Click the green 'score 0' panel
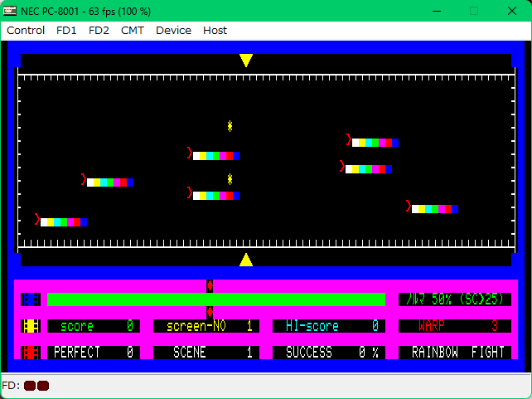The image size is (532, 399). 94,326
